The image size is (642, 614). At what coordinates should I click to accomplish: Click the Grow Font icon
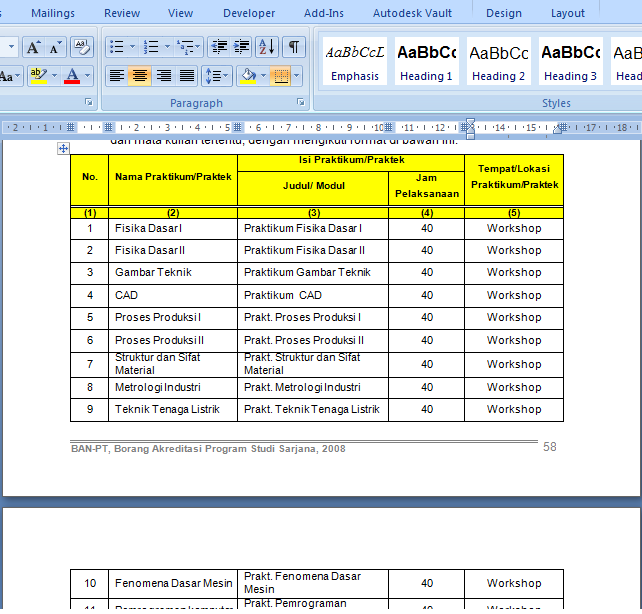[34, 47]
